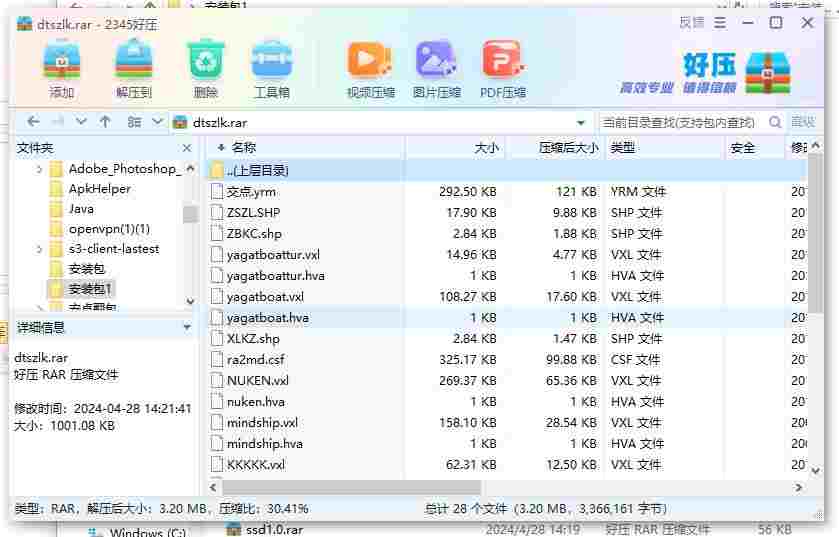Sort by 名称 column header
The image size is (839, 537).
[x=243, y=148]
